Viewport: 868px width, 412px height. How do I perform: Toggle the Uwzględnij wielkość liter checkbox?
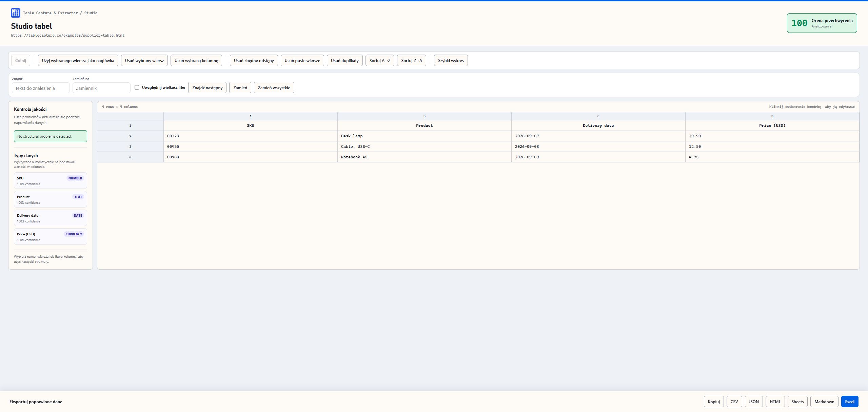137,87
